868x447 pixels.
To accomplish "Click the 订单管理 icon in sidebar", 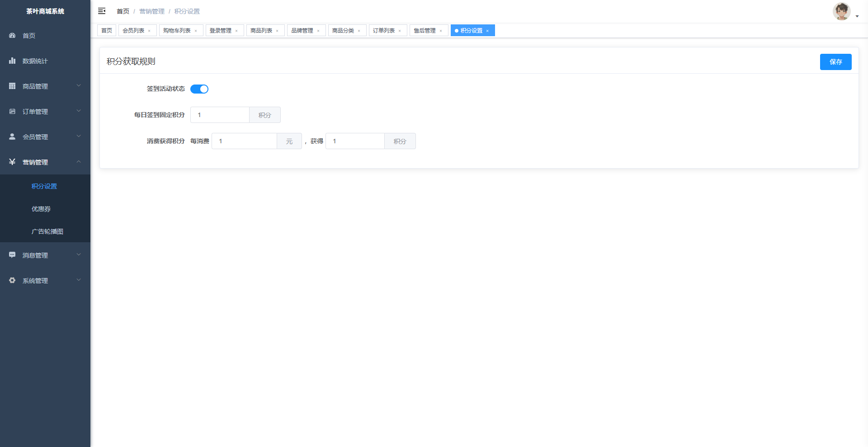I will click(x=12, y=111).
